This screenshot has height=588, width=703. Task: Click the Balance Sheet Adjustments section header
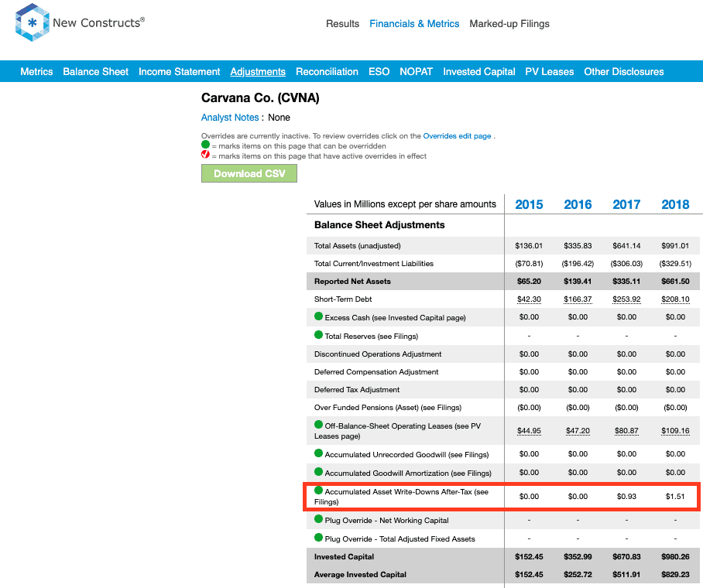point(379,225)
